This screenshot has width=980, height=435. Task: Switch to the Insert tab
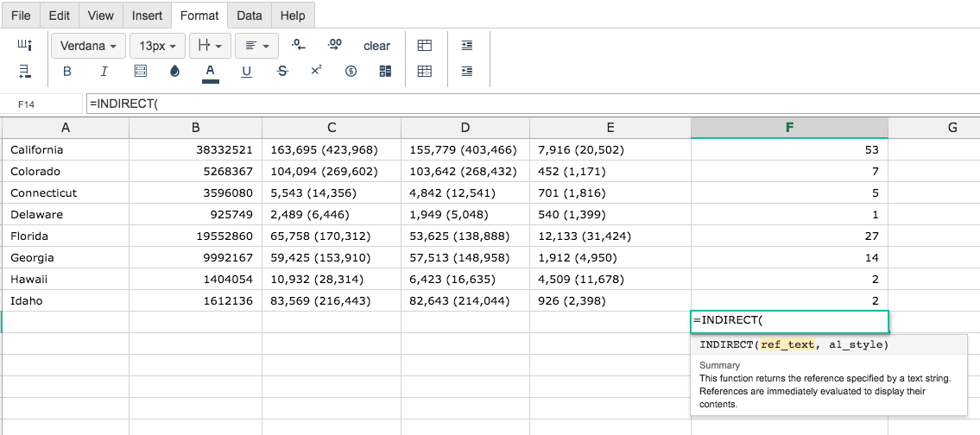pos(147,16)
